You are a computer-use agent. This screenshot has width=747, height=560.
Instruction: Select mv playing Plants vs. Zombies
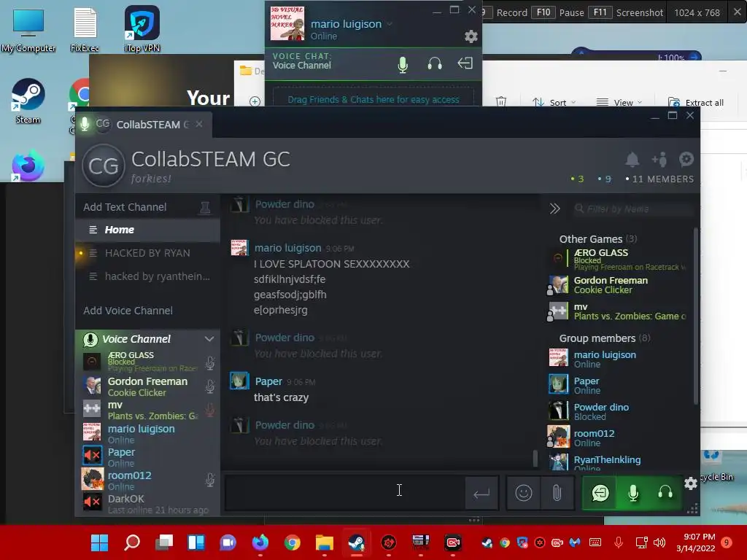(x=617, y=311)
